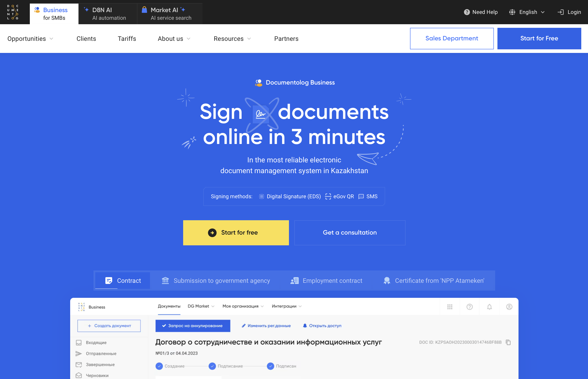The height and width of the screenshot is (379, 588).
Task: Click the eGov QR scan icon
Action: click(328, 196)
